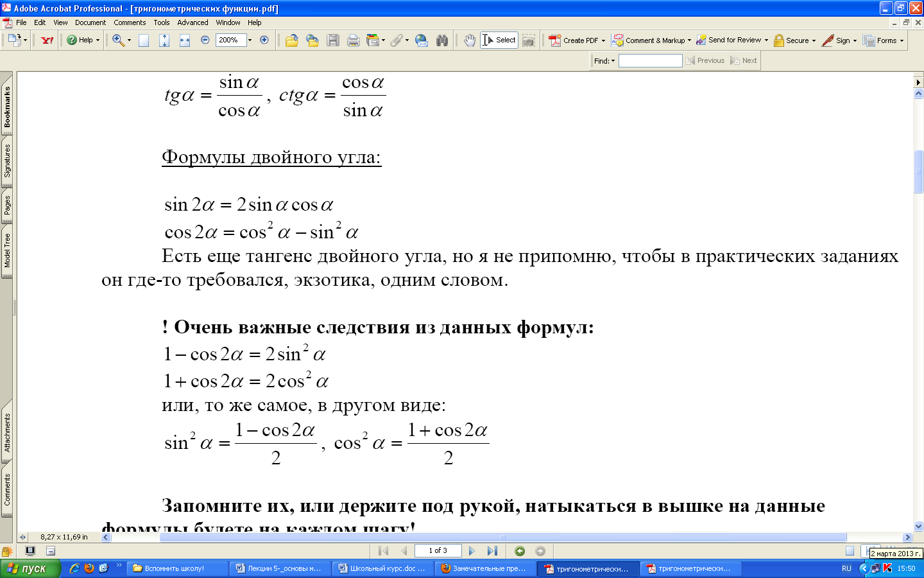Open the File menu
This screenshot has width=924, height=578.
click(21, 22)
